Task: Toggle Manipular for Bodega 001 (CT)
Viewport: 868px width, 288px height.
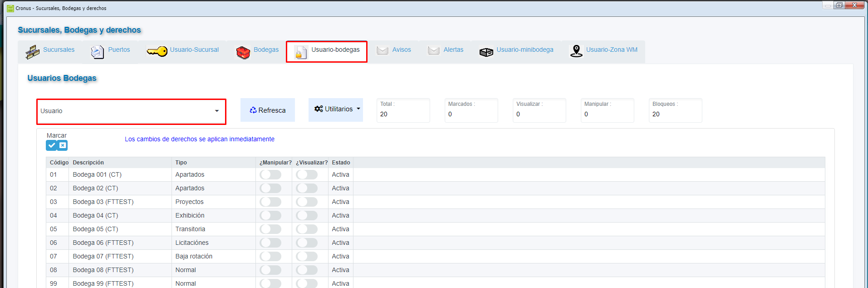Action: 270,174
